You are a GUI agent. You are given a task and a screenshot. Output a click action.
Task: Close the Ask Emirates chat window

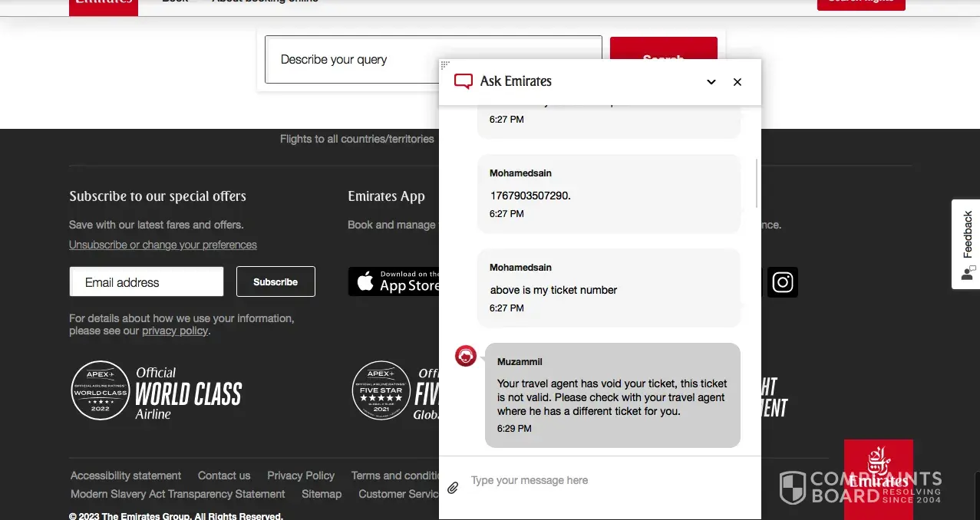coord(737,82)
